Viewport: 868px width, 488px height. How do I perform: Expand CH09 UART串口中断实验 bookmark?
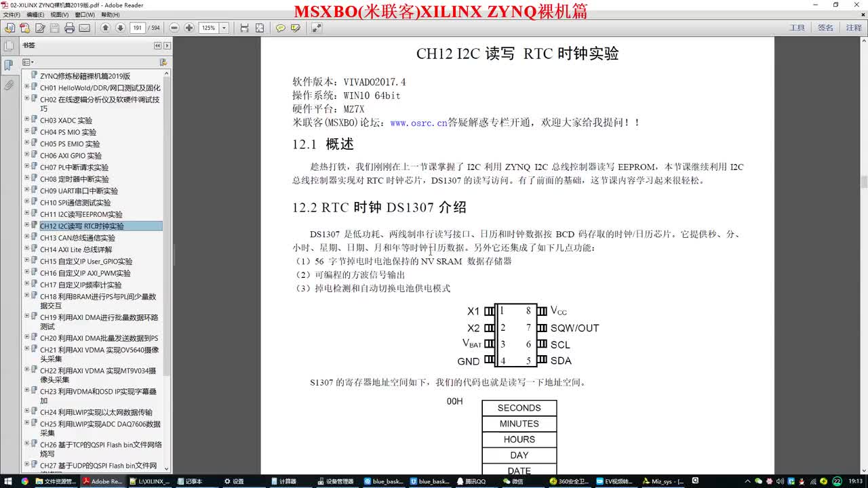[26, 190]
